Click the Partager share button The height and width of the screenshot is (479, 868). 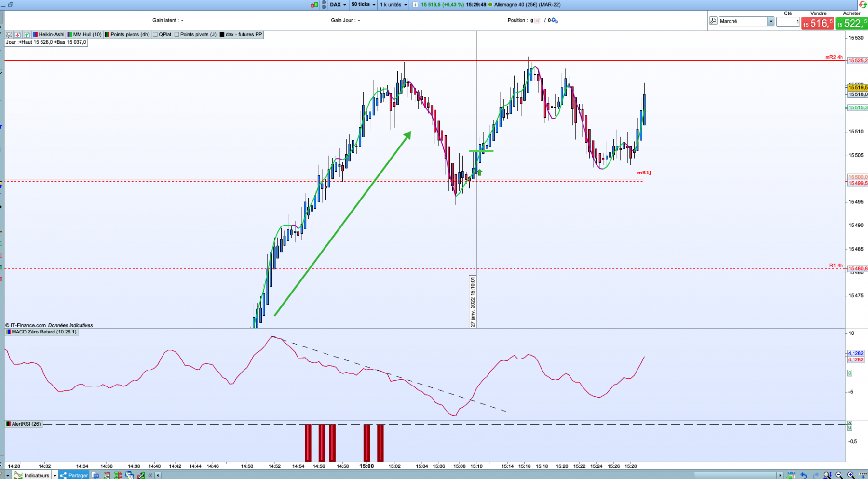[74, 475]
